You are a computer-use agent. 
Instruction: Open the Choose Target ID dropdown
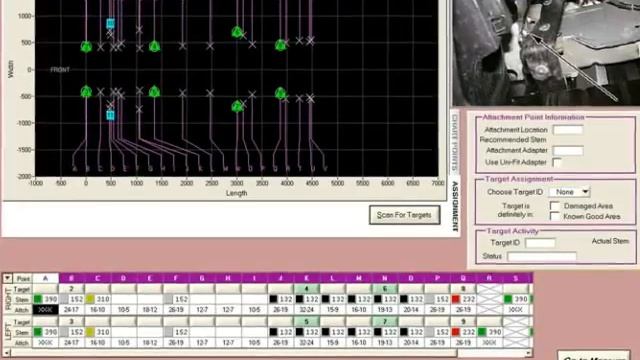pyautogui.click(x=585, y=191)
